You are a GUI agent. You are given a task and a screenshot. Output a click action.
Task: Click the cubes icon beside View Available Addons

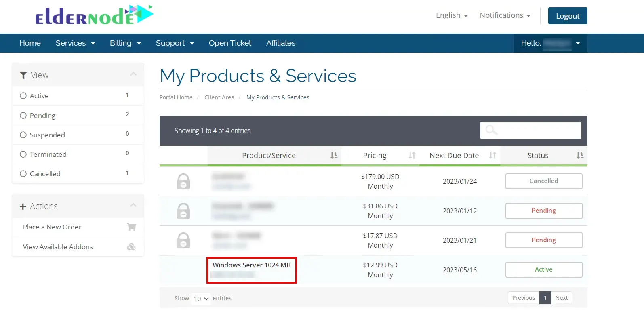131,247
